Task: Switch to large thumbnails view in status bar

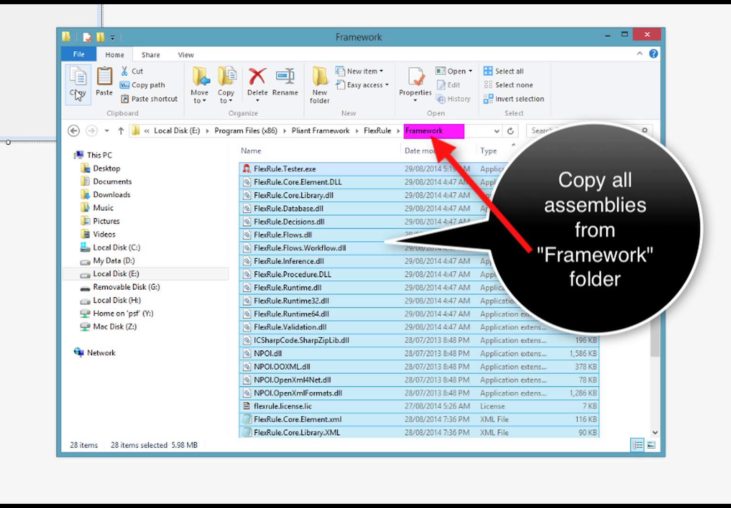Action: [650, 444]
